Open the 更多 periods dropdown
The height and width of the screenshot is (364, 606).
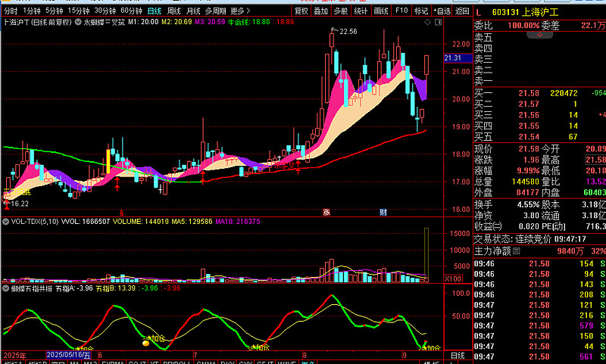239,11
